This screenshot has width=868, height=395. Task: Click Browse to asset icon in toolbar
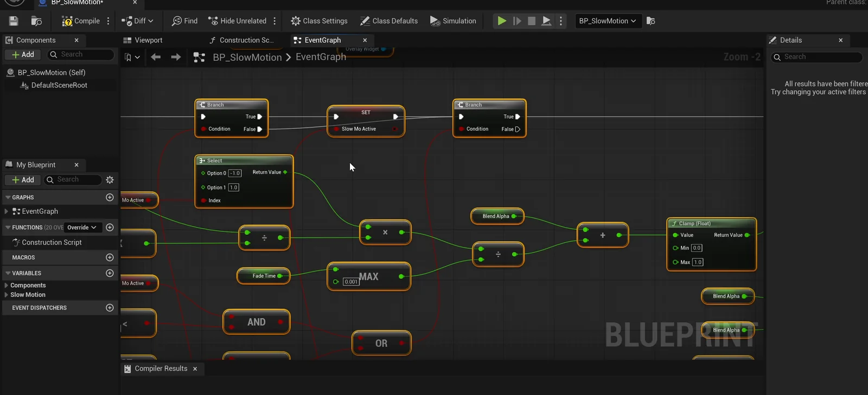[x=36, y=21]
